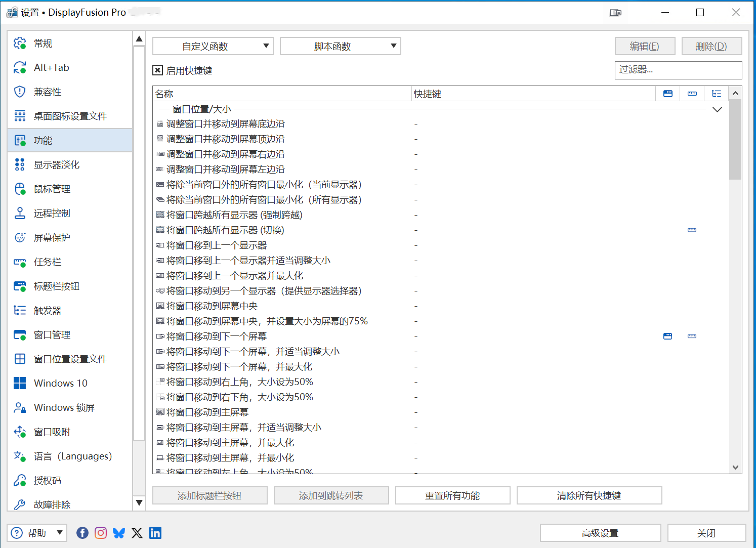
Task: Click the 编辑(E) button
Action: [x=645, y=46]
